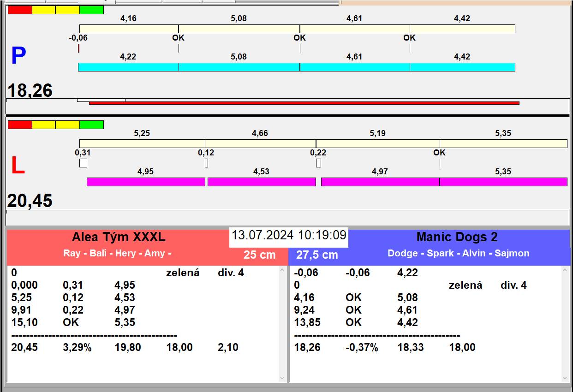The width and height of the screenshot is (573, 392).
Task: Click the 0,22 changeover marker box
Action: [318, 163]
